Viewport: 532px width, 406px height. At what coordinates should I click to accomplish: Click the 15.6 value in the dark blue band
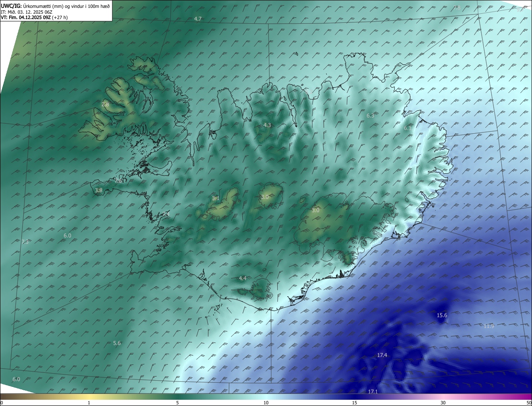tap(442, 316)
